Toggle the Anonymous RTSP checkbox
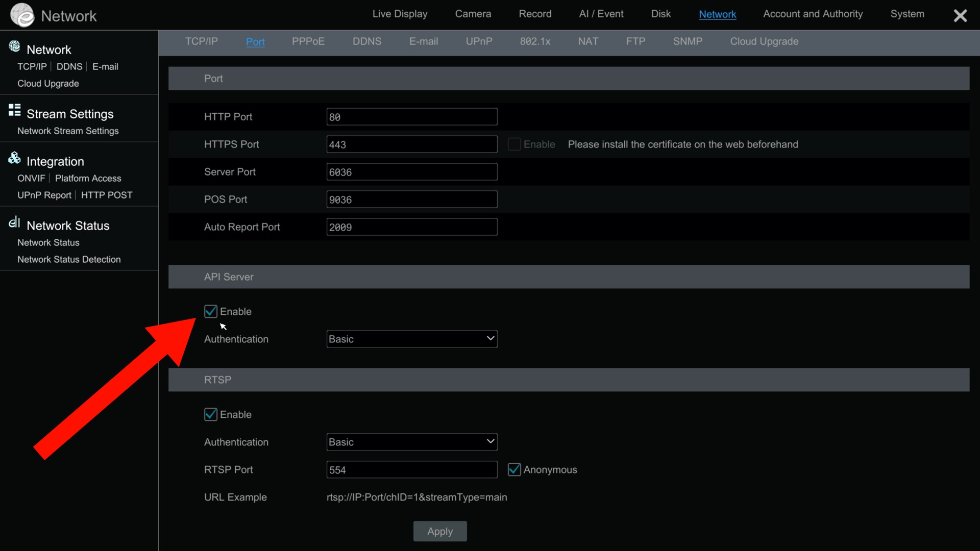The height and width of the screenshot is (551, 980). 514,469
